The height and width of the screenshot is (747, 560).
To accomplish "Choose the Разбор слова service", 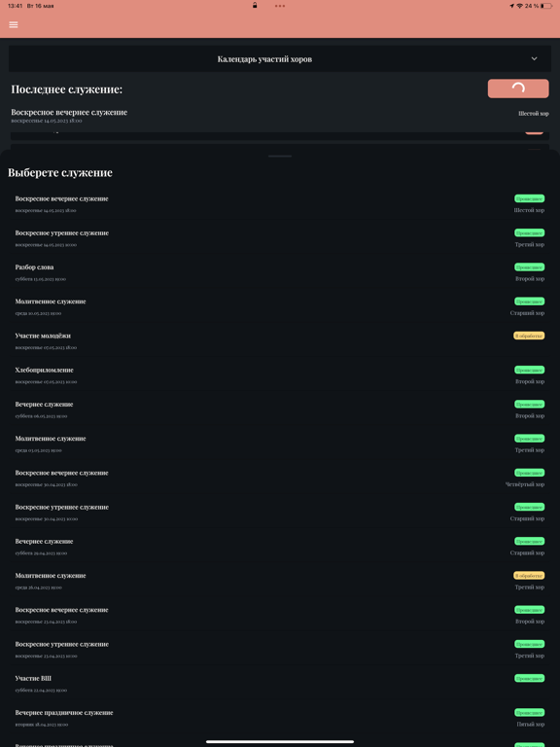I will [280, 272].
